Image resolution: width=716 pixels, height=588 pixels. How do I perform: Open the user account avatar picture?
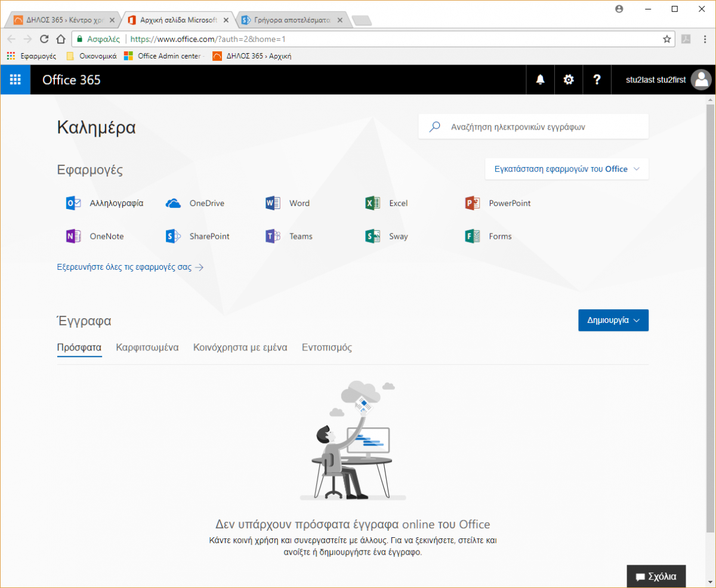pos(700,79)
